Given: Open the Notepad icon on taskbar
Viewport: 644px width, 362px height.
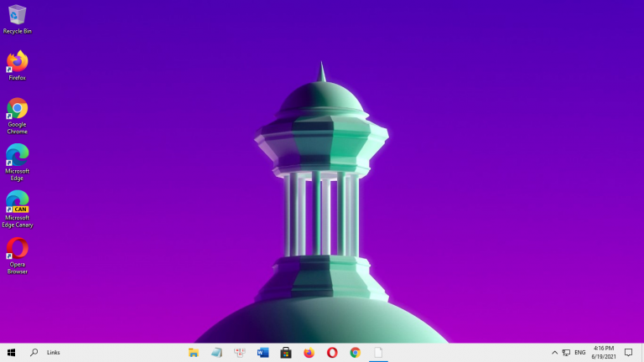Looking at the screenshot, I should coord(216,353).
